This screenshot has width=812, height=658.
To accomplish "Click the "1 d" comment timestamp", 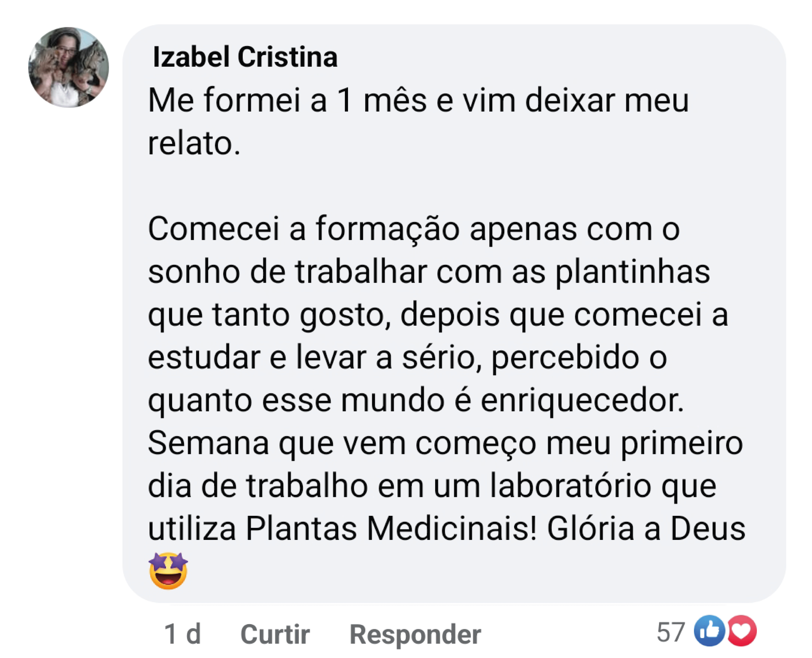I will [182, 634].
